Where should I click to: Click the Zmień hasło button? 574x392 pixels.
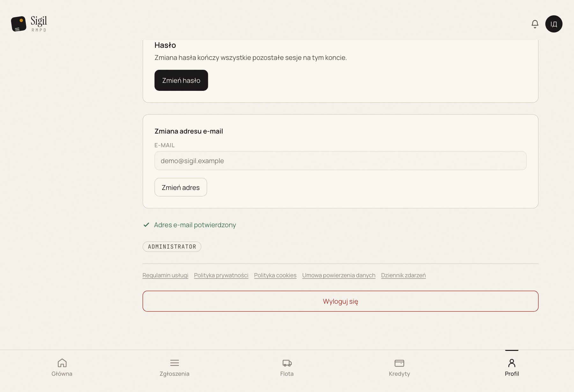click(181, 80)
